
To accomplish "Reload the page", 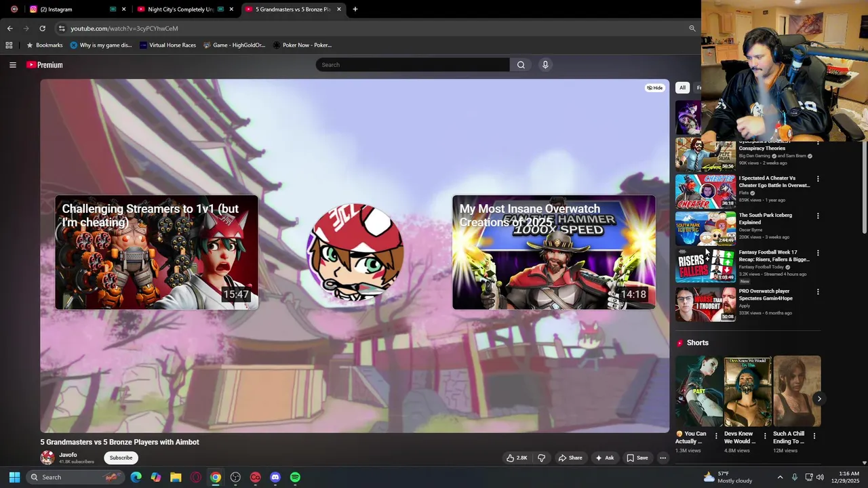I will pos(42,28).
